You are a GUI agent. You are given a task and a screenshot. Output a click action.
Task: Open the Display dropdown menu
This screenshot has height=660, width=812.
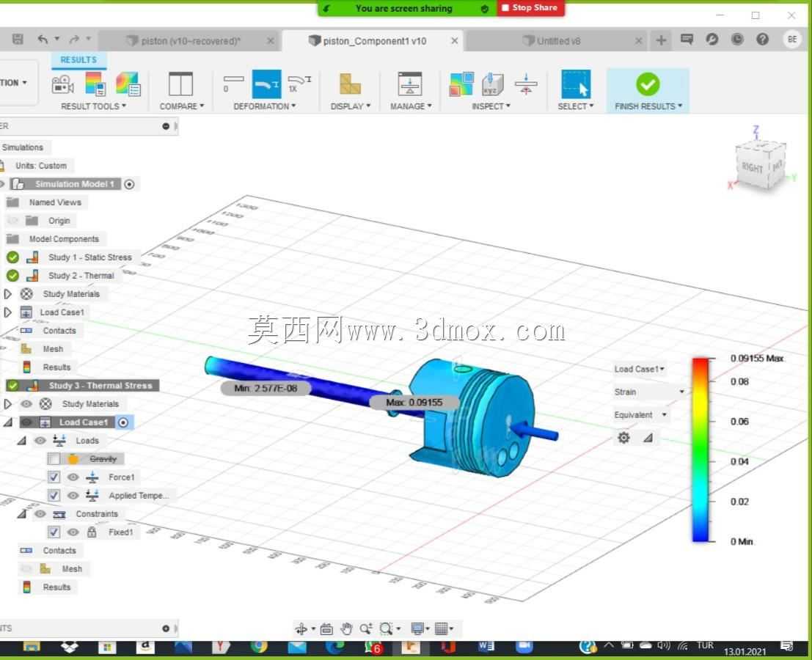click(x=351, y=106)
